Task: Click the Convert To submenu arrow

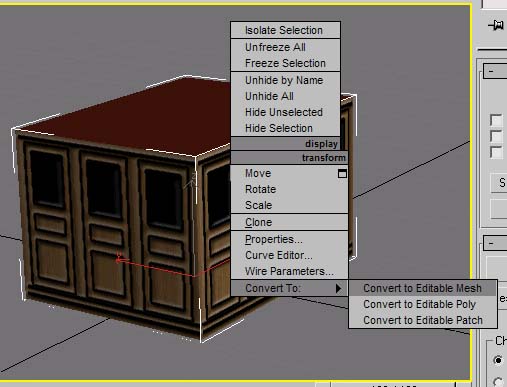Action: click(338, 288)
